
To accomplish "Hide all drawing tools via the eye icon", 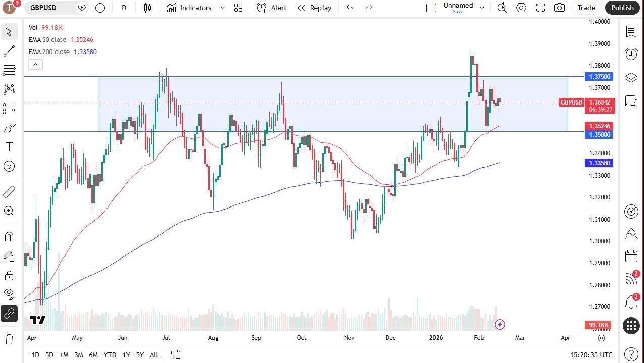I will click(x=9, y=293).
